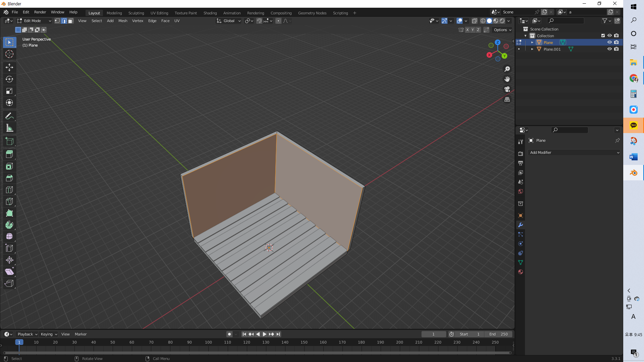Toggle camera view in viewport
Image resolution: width=644 pixels, height=362 pixels.
coord(507,89)
